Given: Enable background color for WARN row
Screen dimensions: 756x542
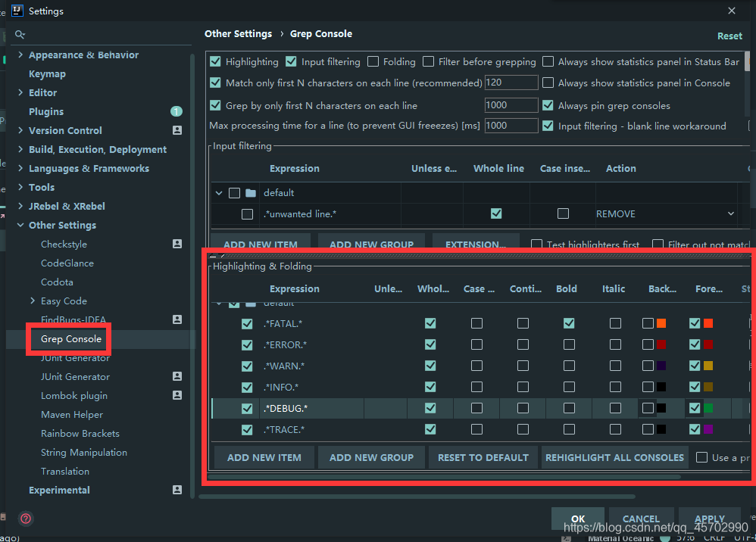Looking at the screenshot, I should coord(648,366).
